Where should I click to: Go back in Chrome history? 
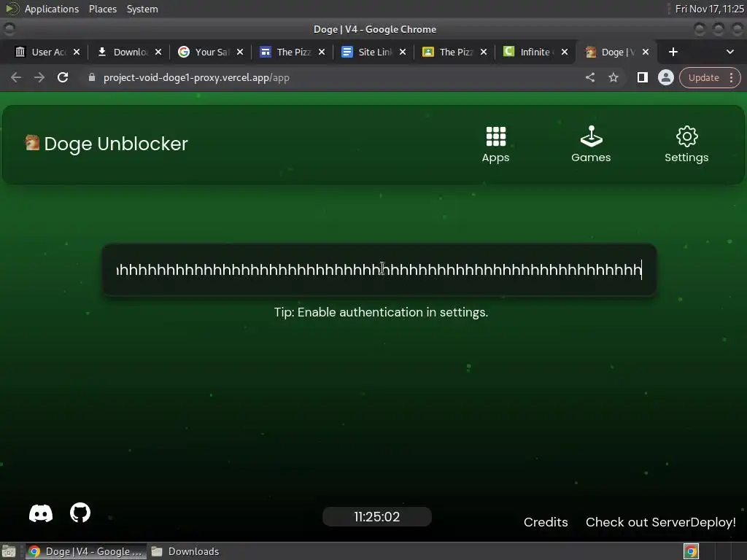pyautogui.click(x=16, y=77)
